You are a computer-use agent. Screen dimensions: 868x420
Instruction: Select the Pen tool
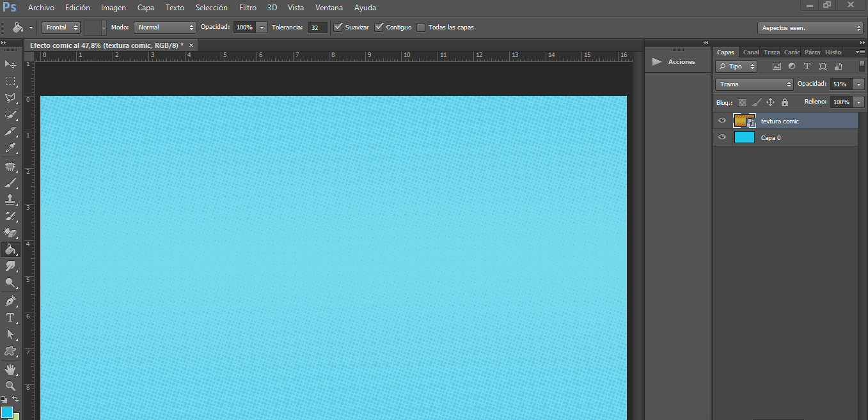tap(10, 301)
